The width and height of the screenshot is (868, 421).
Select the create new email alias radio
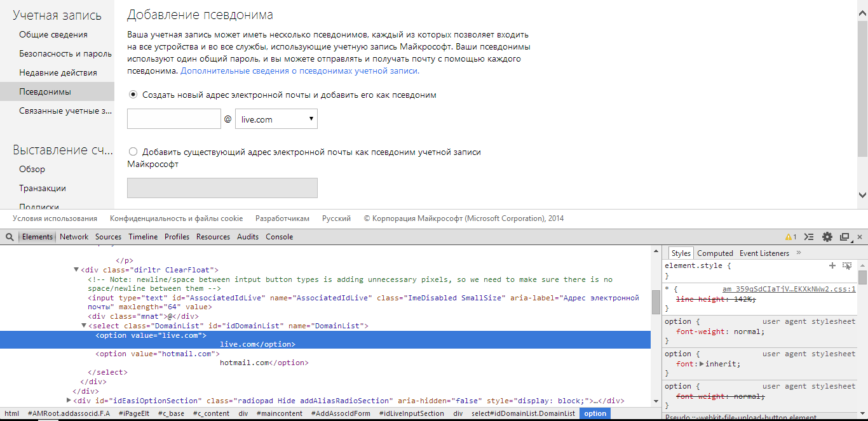coord(133,95)
